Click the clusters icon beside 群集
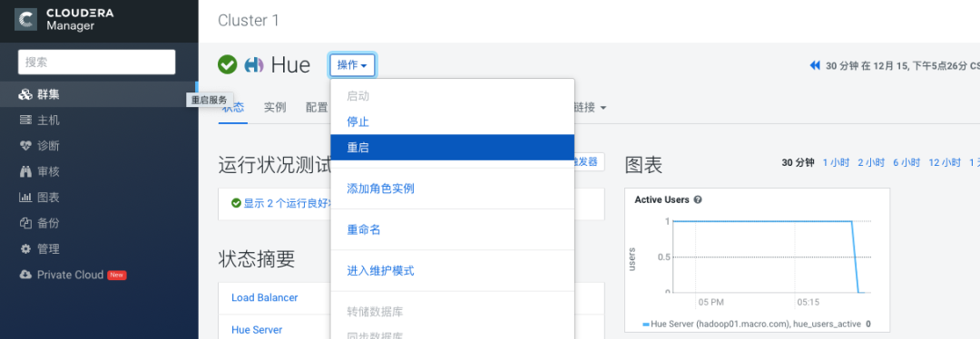Image resolution: width=980 pixels, height=339 pixels. (x=25, y=95)
